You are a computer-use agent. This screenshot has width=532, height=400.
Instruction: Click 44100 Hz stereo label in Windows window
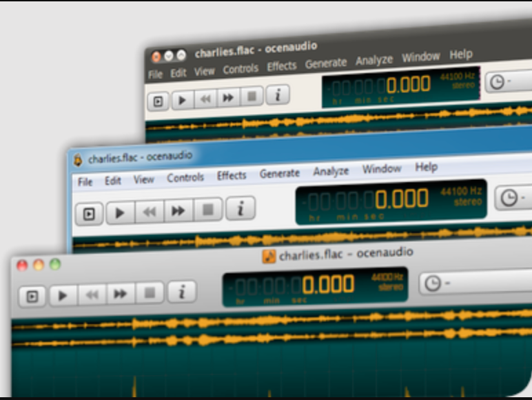click(462, 197)
